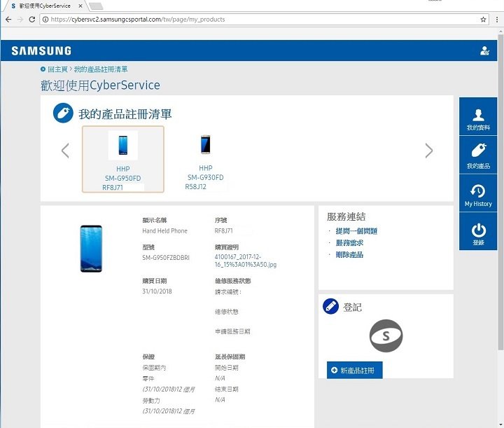
Task: Go back with browser back arrow
Action: pyautogui.click(x=8, y=20)
